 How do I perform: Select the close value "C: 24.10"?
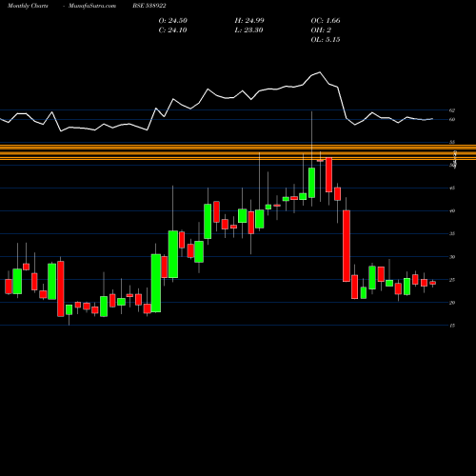click(x=172, y=30)
